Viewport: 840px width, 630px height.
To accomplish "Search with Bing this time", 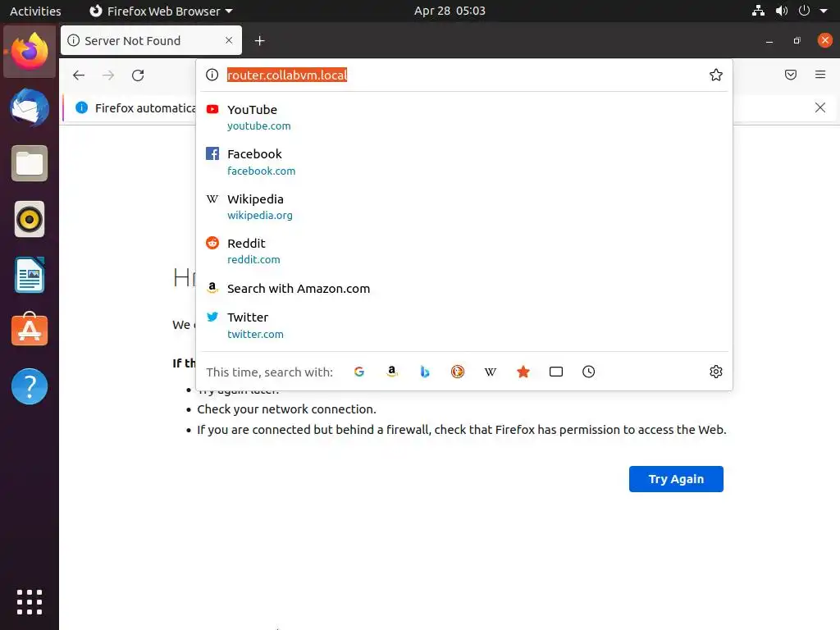I will coord(425,372).
